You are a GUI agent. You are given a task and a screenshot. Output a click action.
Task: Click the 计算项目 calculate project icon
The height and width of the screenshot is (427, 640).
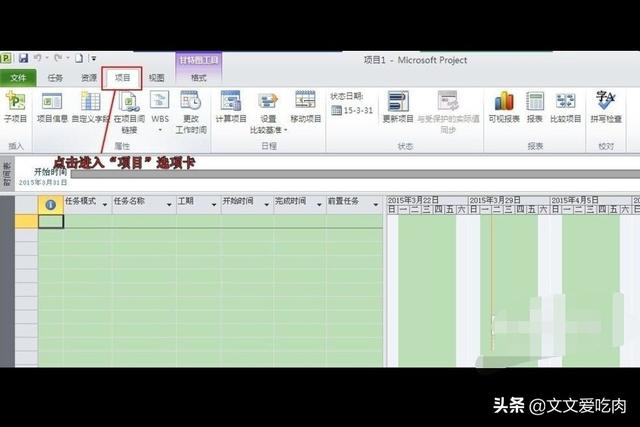231,106
